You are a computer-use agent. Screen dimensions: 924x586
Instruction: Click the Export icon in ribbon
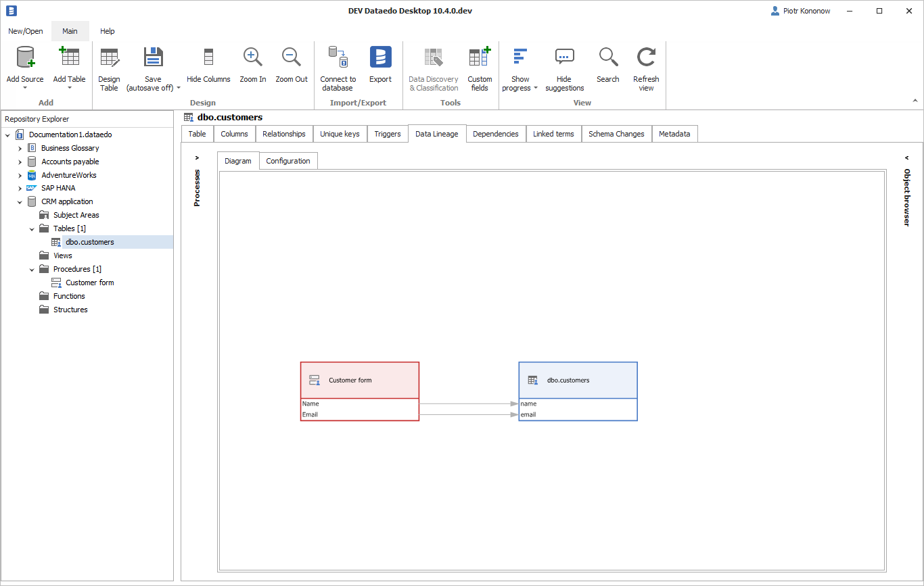[380, 58]
